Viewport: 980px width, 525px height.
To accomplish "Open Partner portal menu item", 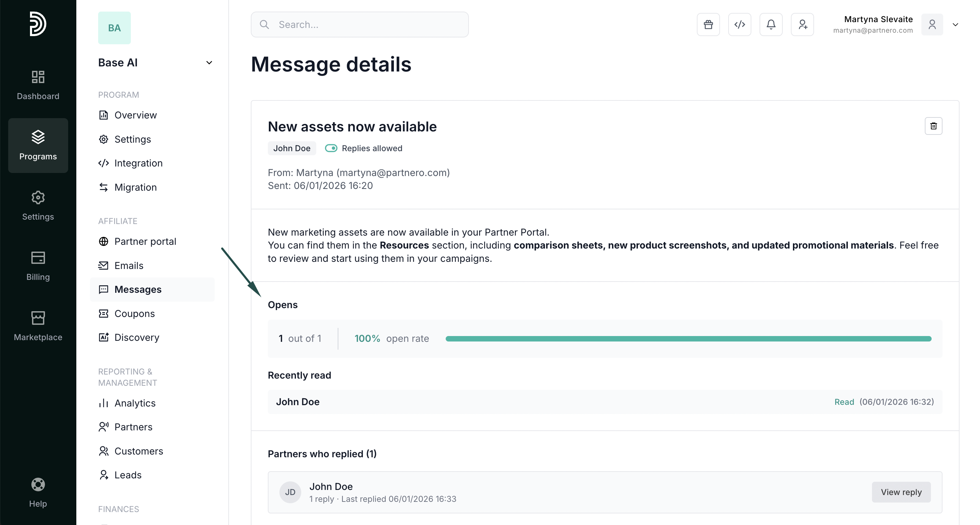I will coord(145,241).
